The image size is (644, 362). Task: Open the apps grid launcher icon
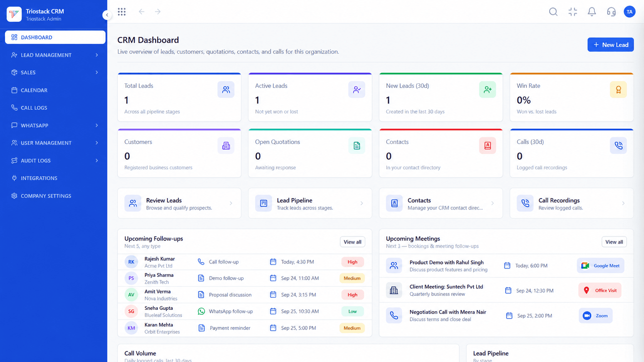pyautogui.click(x=122, y=12)
